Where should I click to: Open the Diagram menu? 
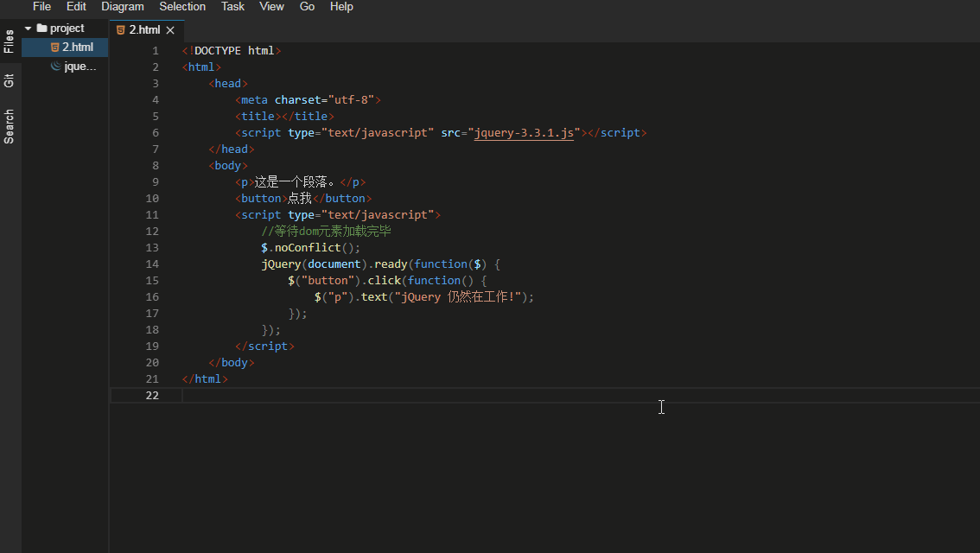[123, 7]
